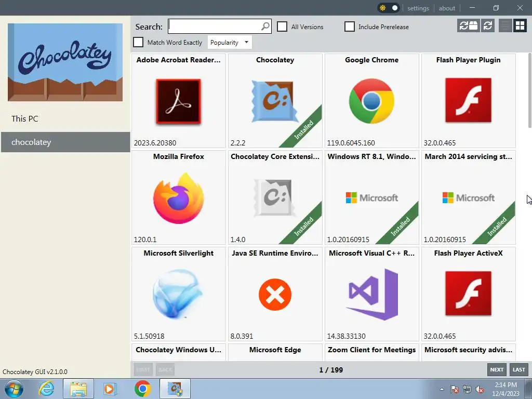Viewport: 532px width, 399px height.
Task: Open March 2014 servicing stack tile
Action: click(468, 197)
